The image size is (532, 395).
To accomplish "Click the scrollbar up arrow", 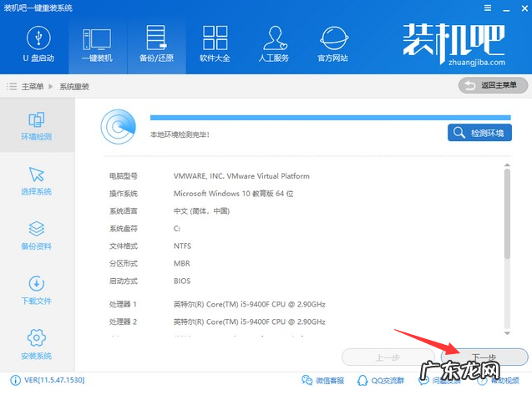I will tap(507, 165).
